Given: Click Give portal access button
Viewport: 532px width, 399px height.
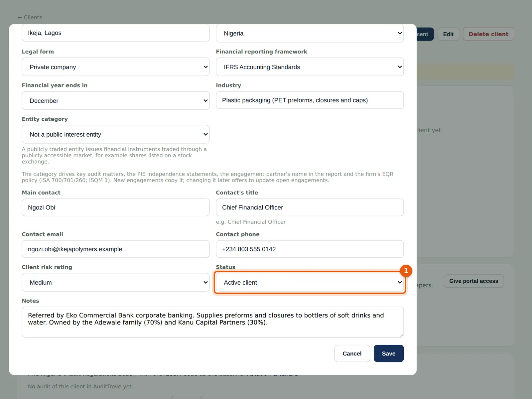Looking at the screenshot, I should pos(473,281).
